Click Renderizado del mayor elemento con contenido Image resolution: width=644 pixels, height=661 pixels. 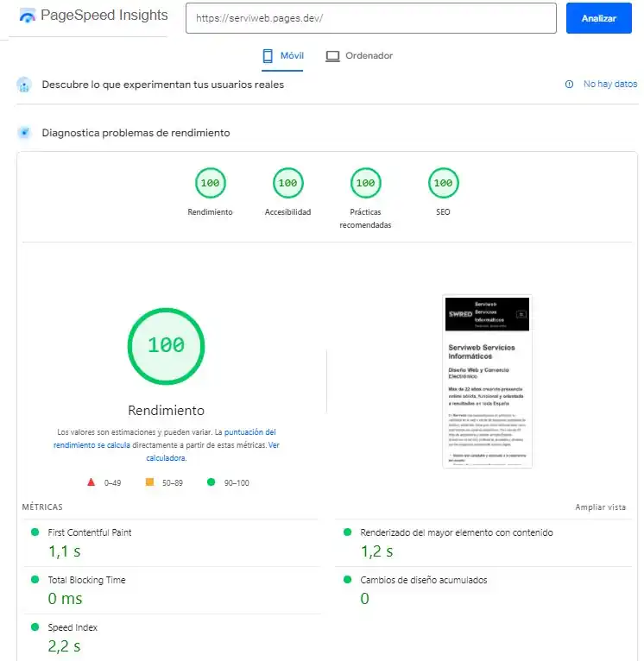tap(457, 532)
